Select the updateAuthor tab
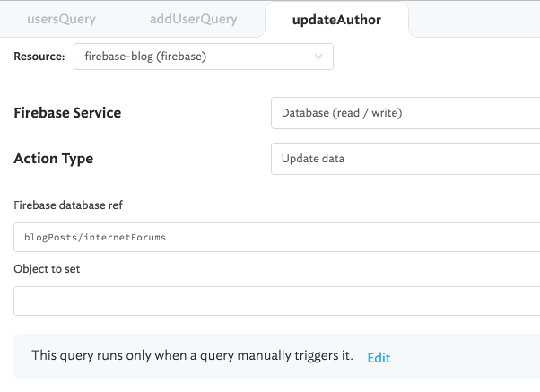 pos(336,19)
